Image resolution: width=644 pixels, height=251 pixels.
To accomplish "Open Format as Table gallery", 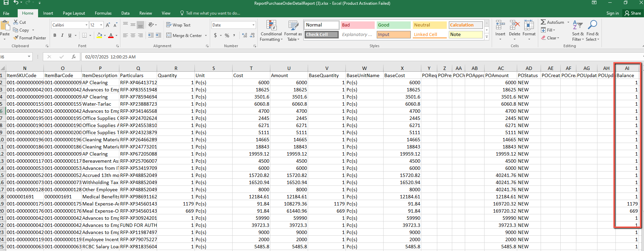I will click(x=293, y=31).
